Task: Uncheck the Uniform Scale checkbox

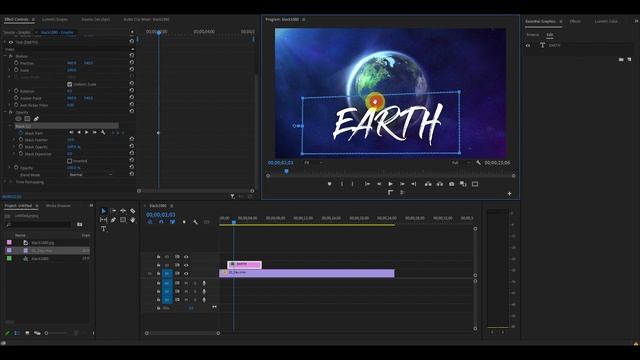Action: tap(69, 84)
